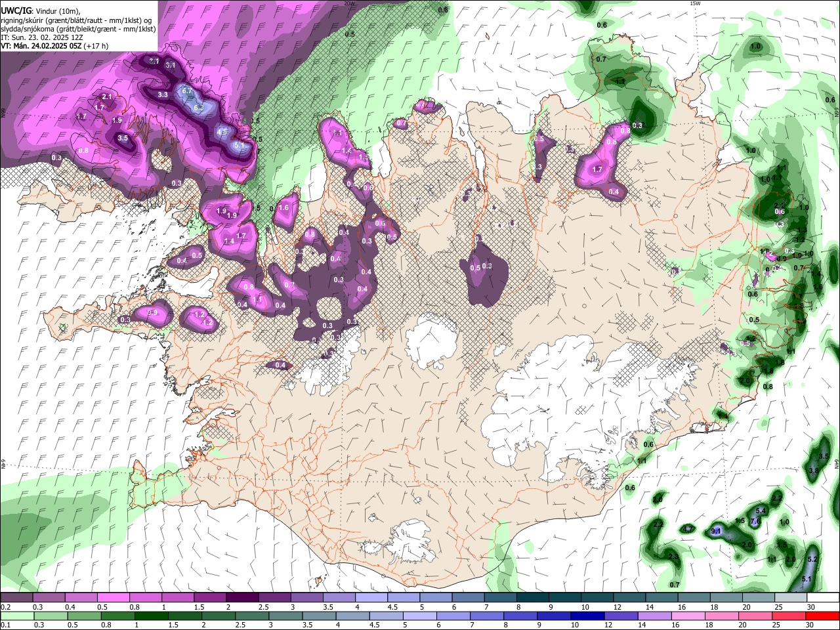Click the 15W longitude label at the top

pyautogui.click(x=695, y=3)
